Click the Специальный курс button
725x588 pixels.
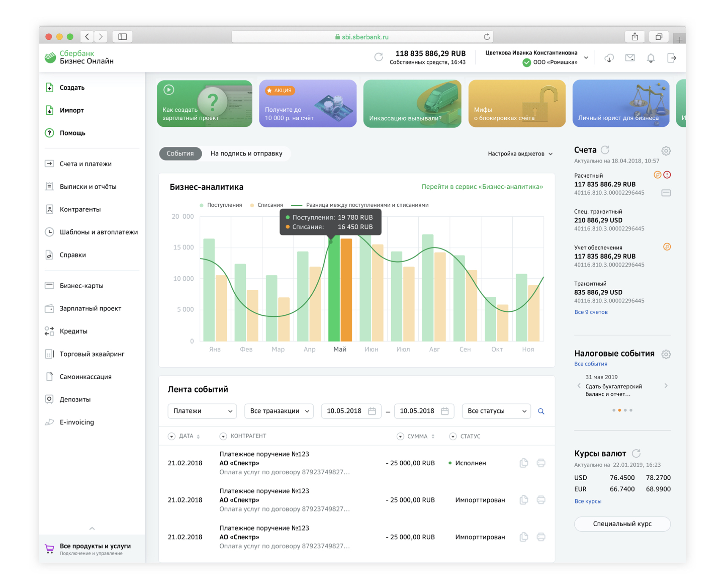pyautogui.click(x=623, y=524)
